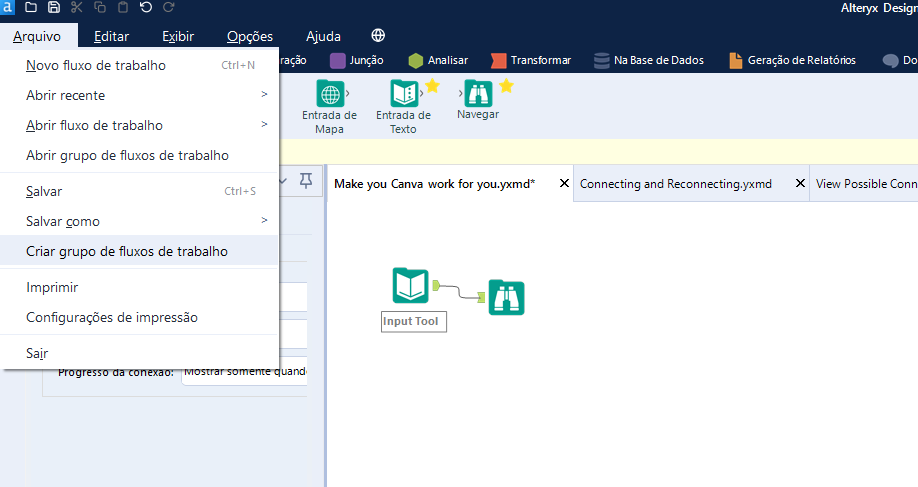Screen dimensions: 918x487
Task: Open the Arquivo menu
Action: tap(37, 36)
